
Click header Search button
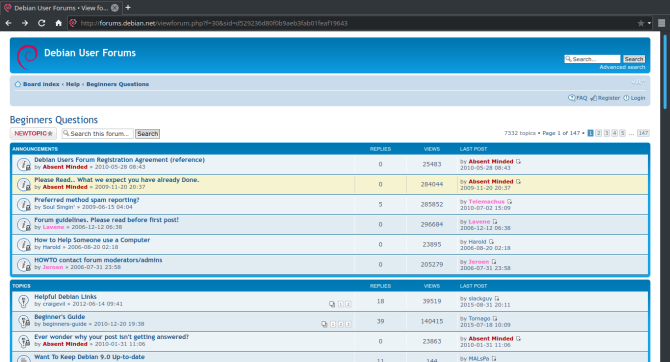point(633,59)
